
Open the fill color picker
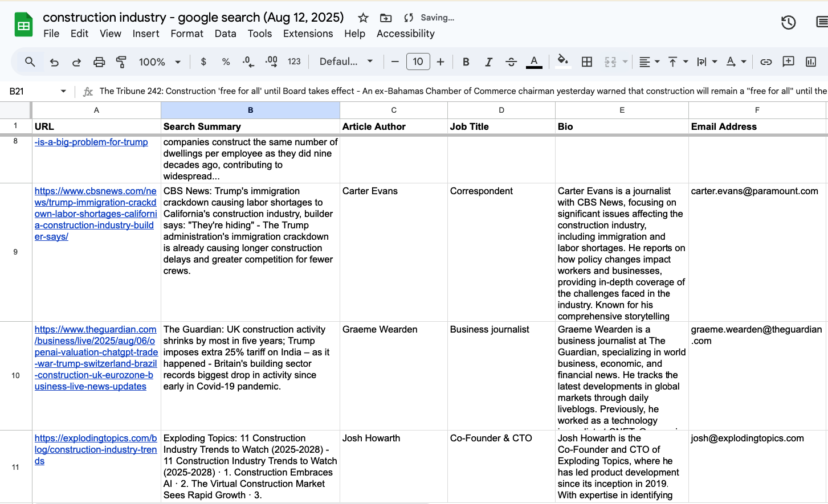pos(563,61)
